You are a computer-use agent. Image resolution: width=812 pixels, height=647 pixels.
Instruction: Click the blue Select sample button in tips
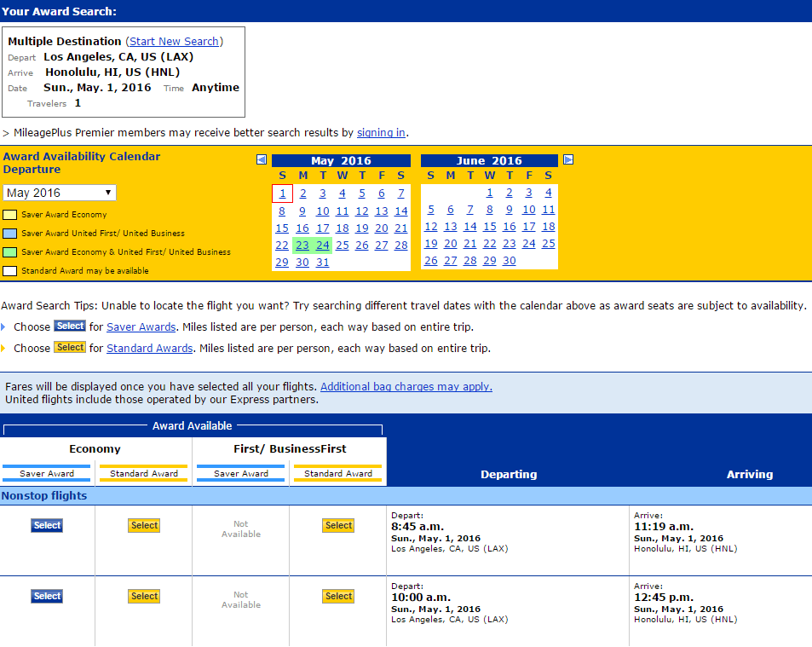(x=70, y=326)
